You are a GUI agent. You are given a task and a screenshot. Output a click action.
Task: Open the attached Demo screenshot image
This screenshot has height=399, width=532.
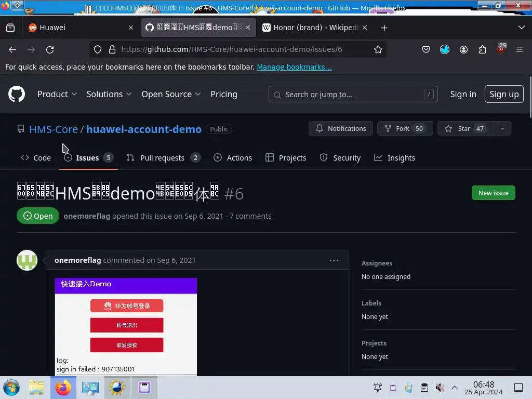point(126,327)
